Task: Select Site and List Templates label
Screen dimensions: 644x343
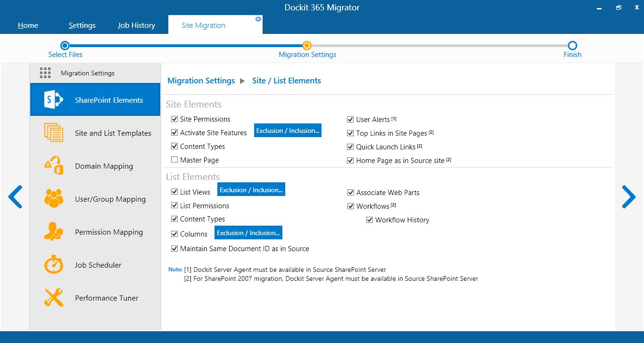Action: point(113,133)
